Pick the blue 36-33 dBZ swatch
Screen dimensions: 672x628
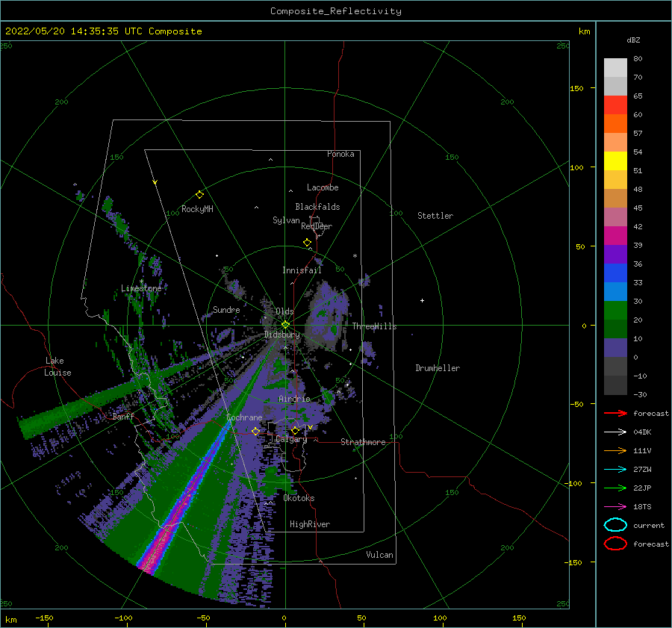click(x=615, y=273)
